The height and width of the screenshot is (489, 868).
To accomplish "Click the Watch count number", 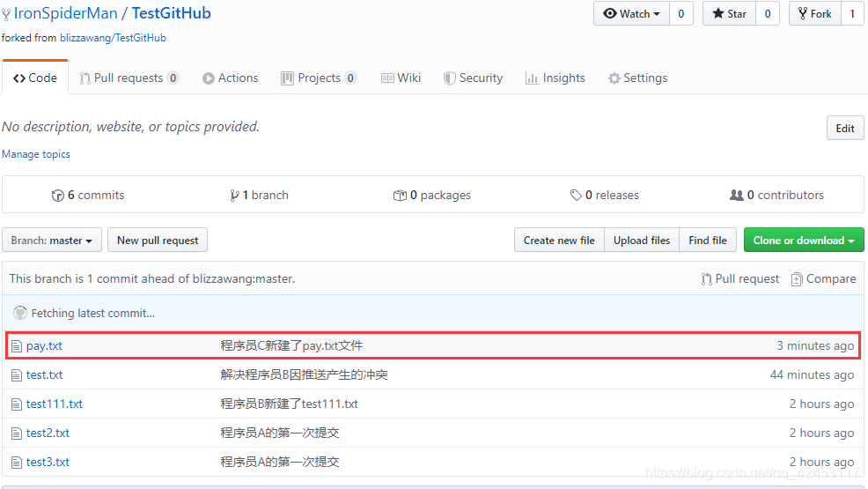I will pyautogui.click(x=681, y=14).
